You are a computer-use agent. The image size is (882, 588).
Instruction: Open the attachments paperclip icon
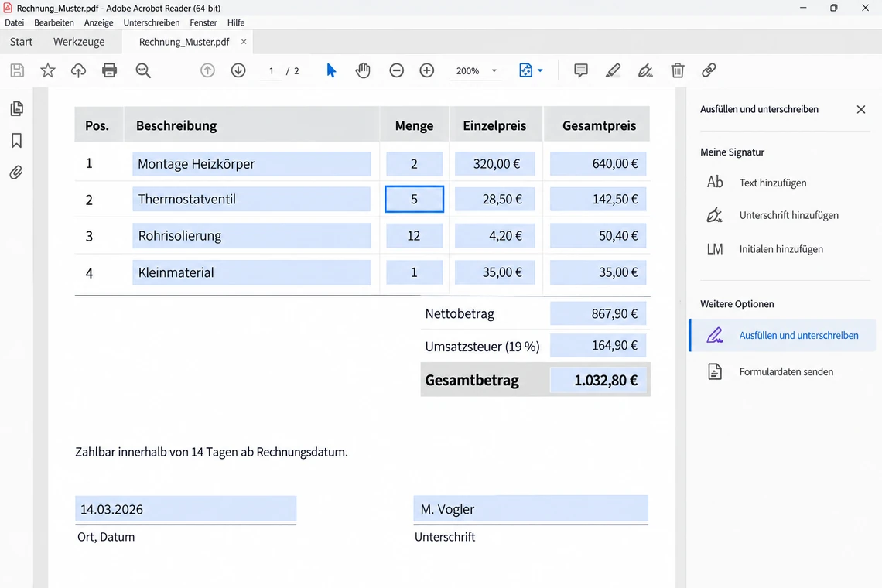pos(16,173)
